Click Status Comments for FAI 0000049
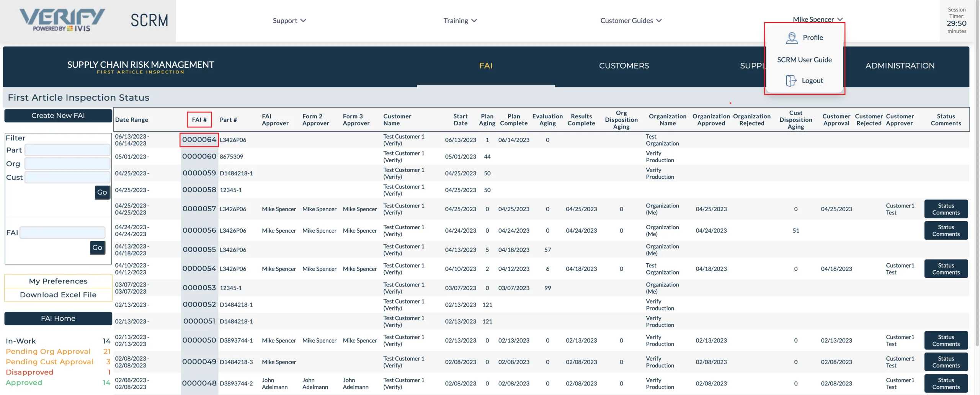The image size is (980, 395). [946, 362]
